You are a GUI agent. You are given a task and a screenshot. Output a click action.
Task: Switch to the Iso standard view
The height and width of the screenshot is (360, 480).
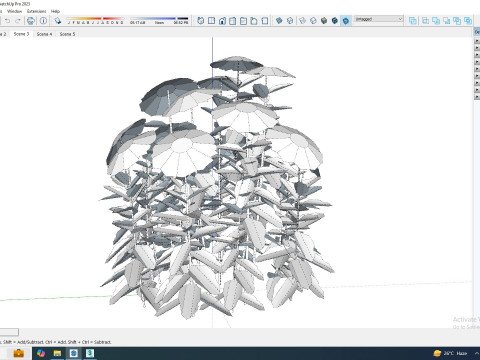click(201, 21)
